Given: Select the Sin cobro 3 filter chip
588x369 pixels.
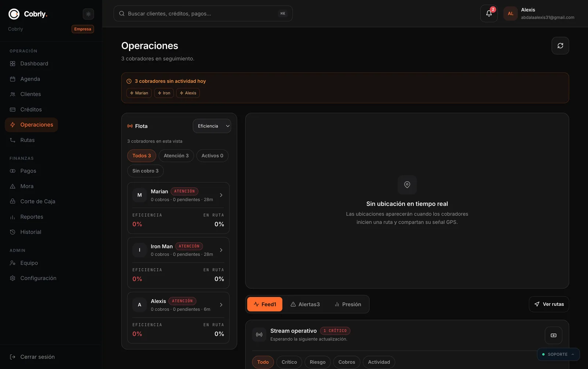Looking at the screenshot, I should (x=146, y=171).
